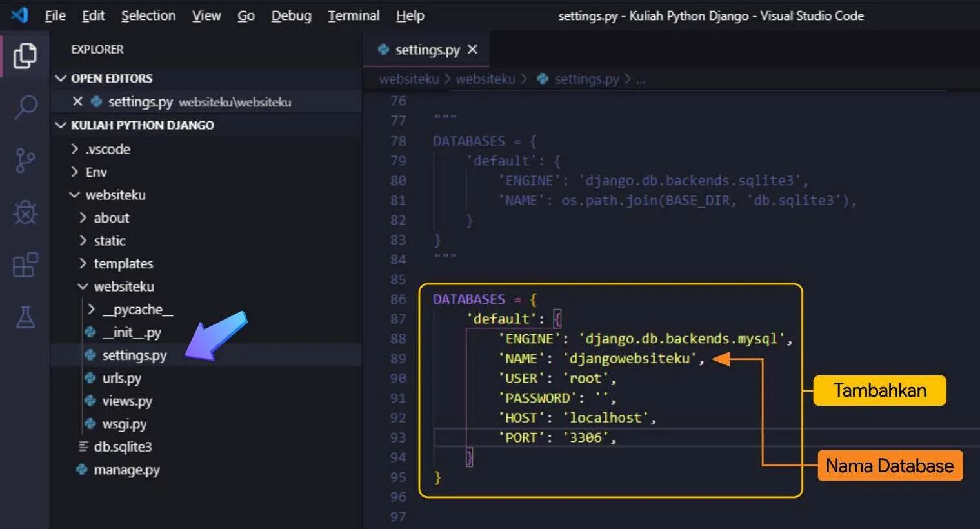Open the Help menu
The width and height of the screenshot is (980, 529).
tap(410, 15)
